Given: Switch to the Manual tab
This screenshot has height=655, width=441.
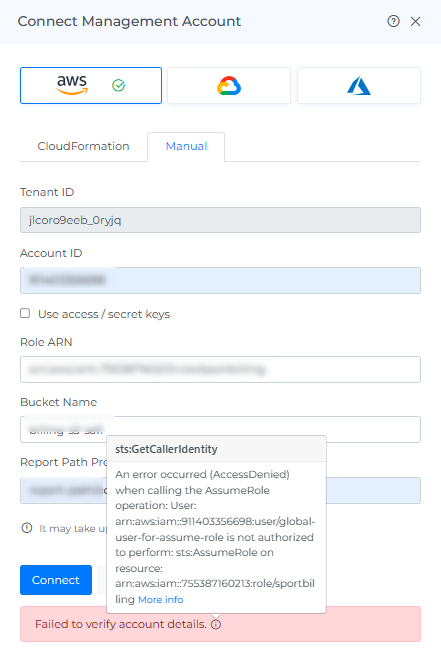Looking at the screenshot, I should [186, 146].
